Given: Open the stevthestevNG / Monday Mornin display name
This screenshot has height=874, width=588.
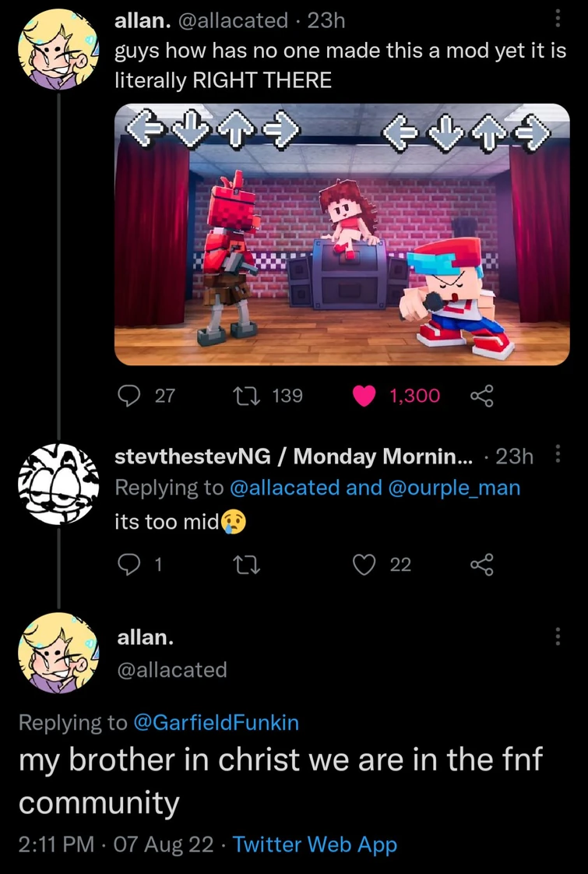Looking at the screenshot, I should (x=294, y=456).
